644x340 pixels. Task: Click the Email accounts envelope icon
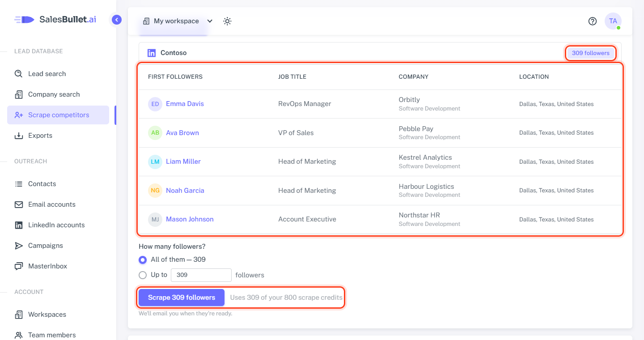tap(19, 204)
